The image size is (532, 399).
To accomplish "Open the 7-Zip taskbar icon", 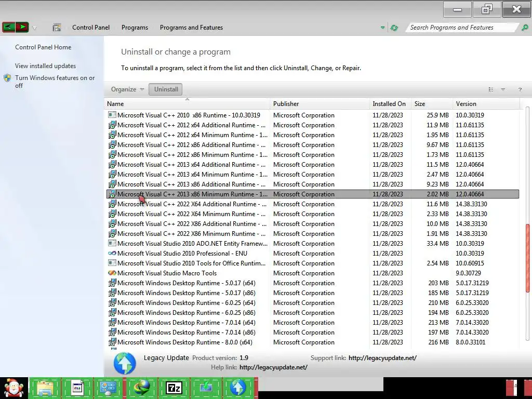I will [x=174, y=388].
